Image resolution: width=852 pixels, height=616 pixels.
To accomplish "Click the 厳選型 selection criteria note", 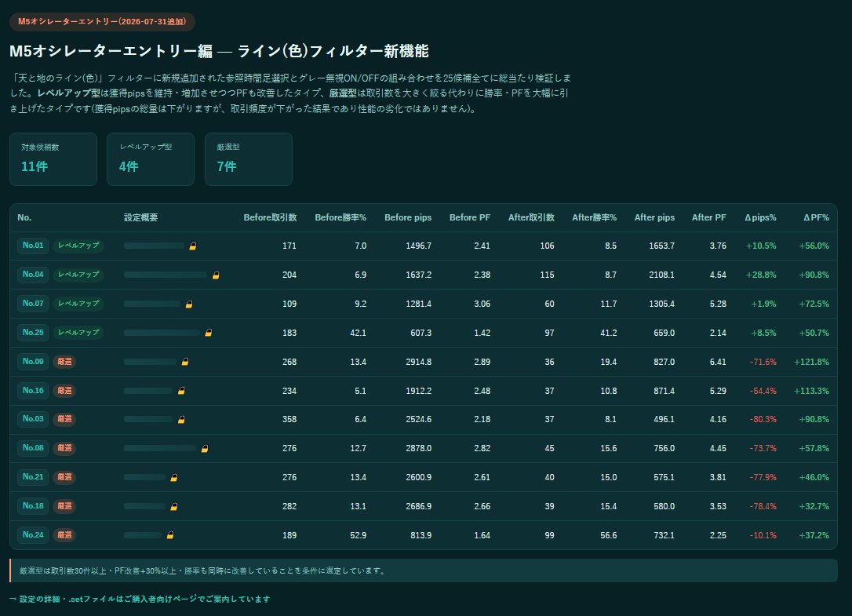I will pyautogui.click(x=424, y=570).
